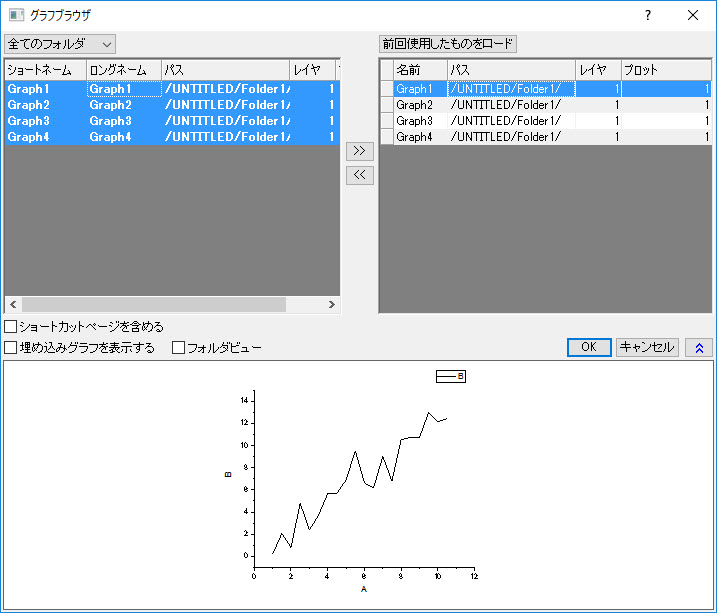
Task: Sort by the ショートネーム column header
Action: (45, 70)
